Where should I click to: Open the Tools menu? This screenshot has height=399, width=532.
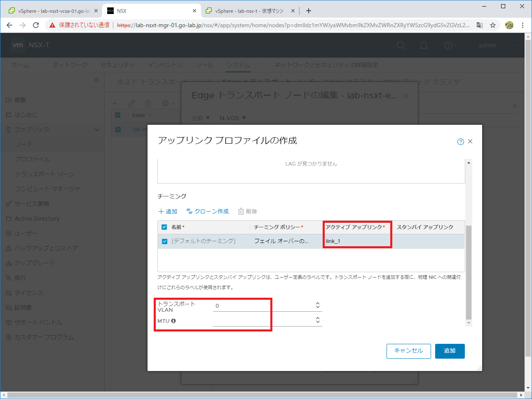tap(205, 65)
